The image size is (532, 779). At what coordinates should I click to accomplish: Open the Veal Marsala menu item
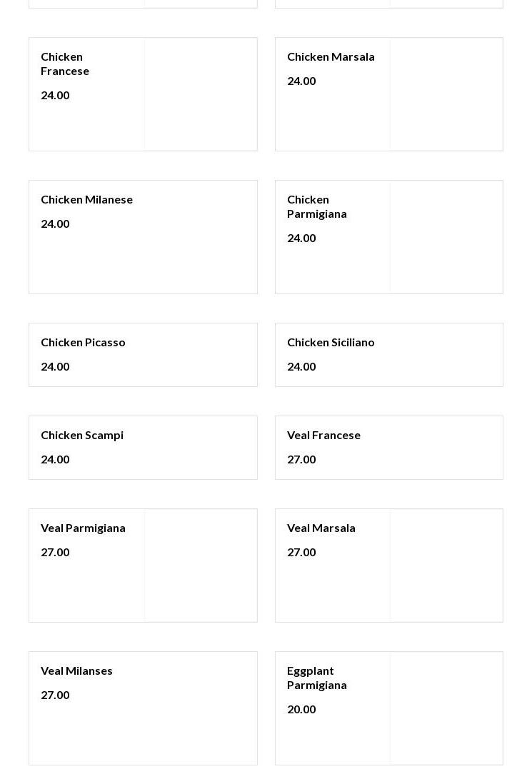321,528
